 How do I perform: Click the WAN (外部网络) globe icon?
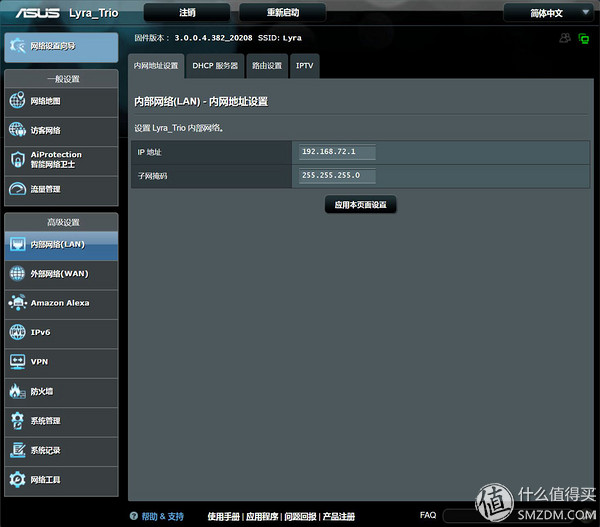(x=17, y=273)
